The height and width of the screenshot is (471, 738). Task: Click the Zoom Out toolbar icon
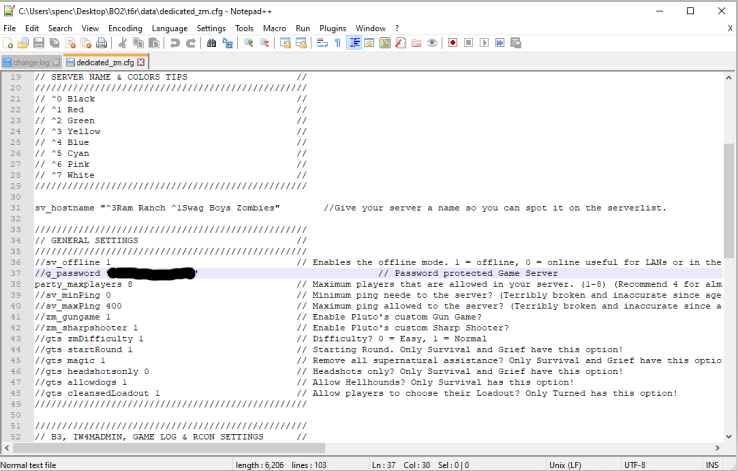265,43
